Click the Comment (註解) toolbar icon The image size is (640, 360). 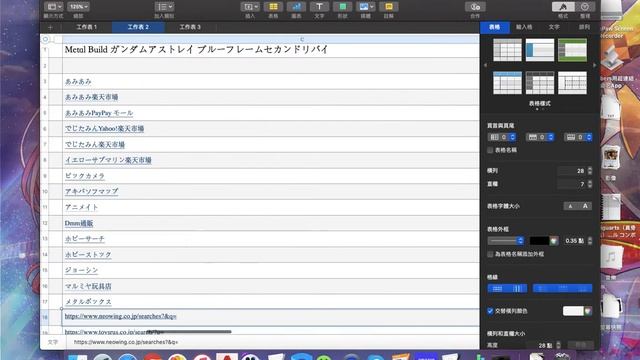[x=389, y=7]
